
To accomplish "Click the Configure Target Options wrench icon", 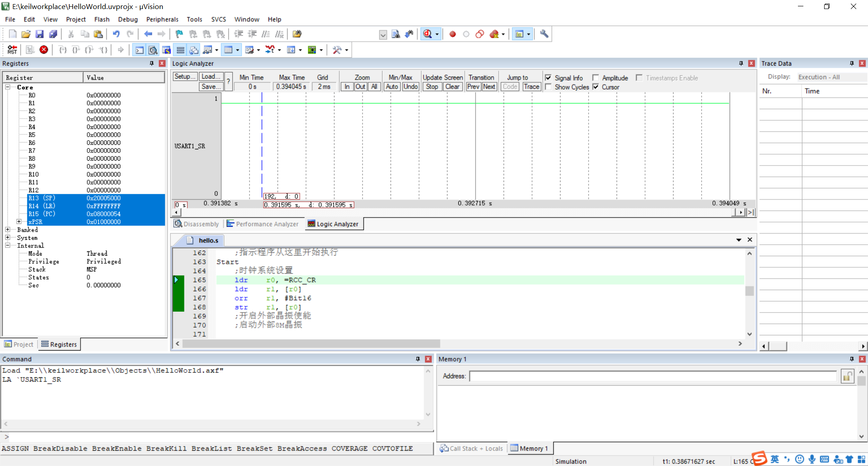I will tap(544, 34).
